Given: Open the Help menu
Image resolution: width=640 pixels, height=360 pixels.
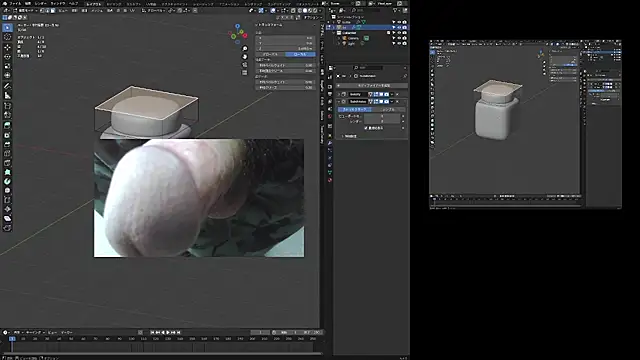Looking at the screenshot, I should tap(73, 3).
